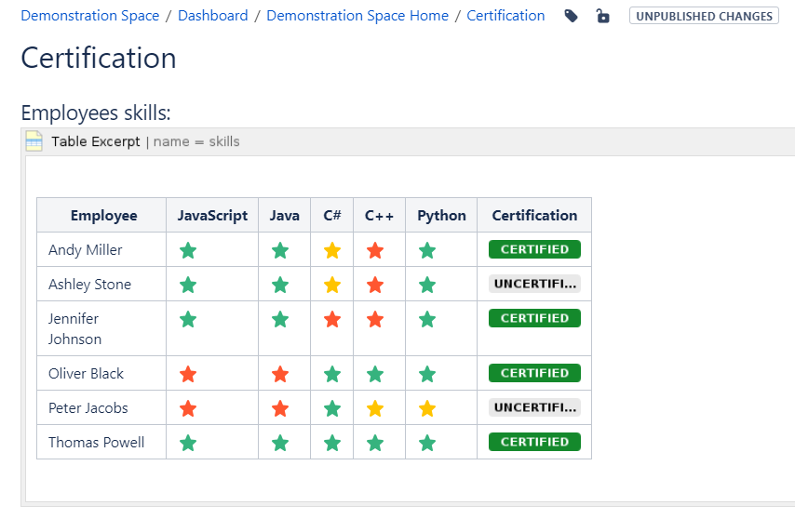Select the Jennifer Johnson name cell
Screen dimensions: 795x532
(101, 329)
